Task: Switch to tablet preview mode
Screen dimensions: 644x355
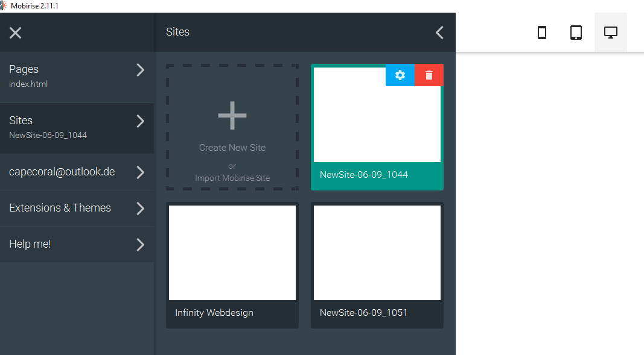Action: (576, 33)
